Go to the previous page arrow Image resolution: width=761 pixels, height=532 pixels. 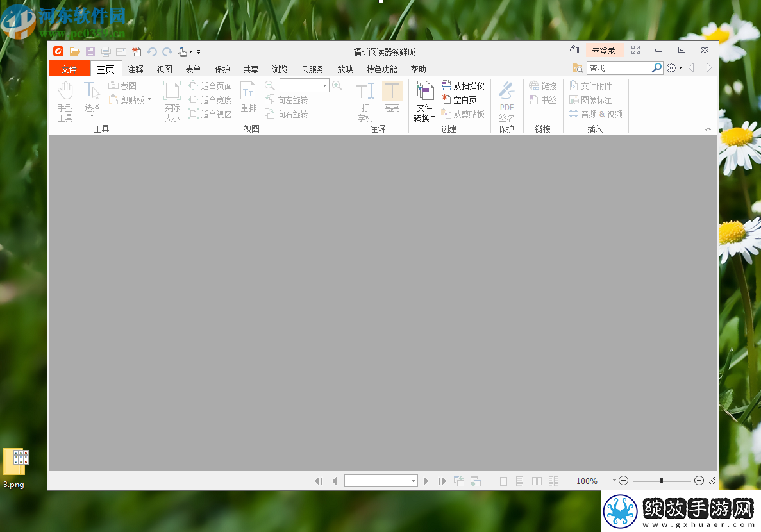coord(335,481)
